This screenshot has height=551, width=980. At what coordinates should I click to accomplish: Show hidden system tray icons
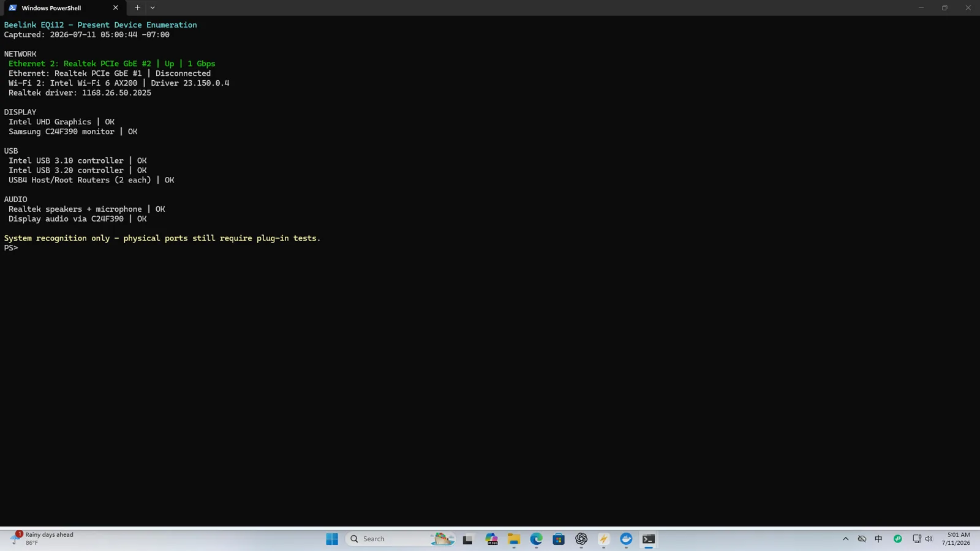(846, 539)
